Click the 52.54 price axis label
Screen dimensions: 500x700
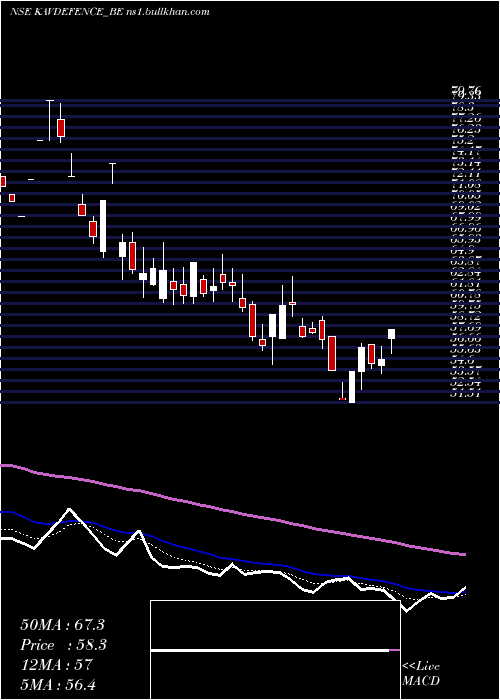tap(466, 383)
